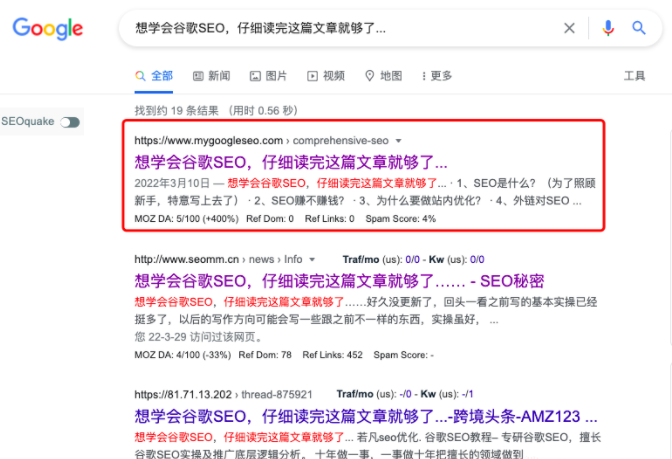Click Kw value 0/0 in seomm.cn result

coord(477,260)
